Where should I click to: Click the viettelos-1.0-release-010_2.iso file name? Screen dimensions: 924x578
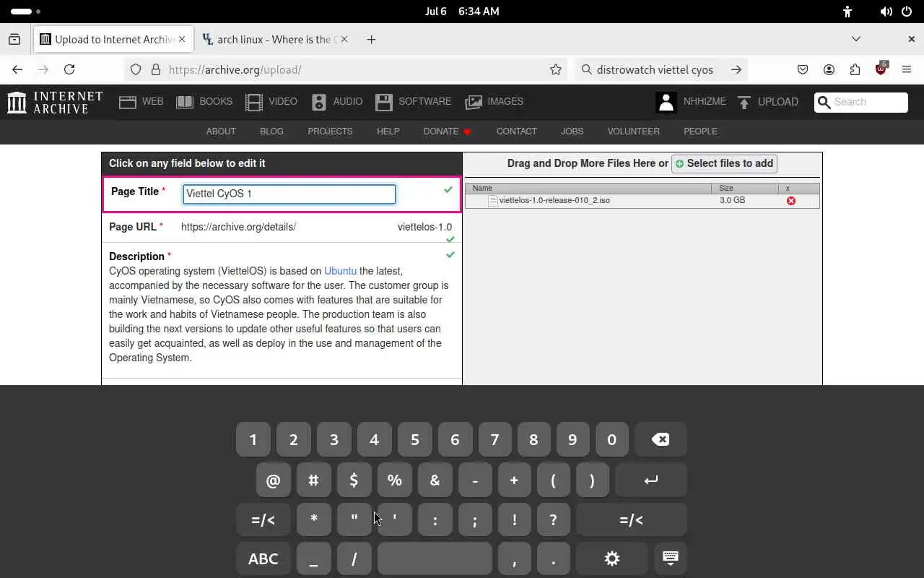tap(554, 200)
